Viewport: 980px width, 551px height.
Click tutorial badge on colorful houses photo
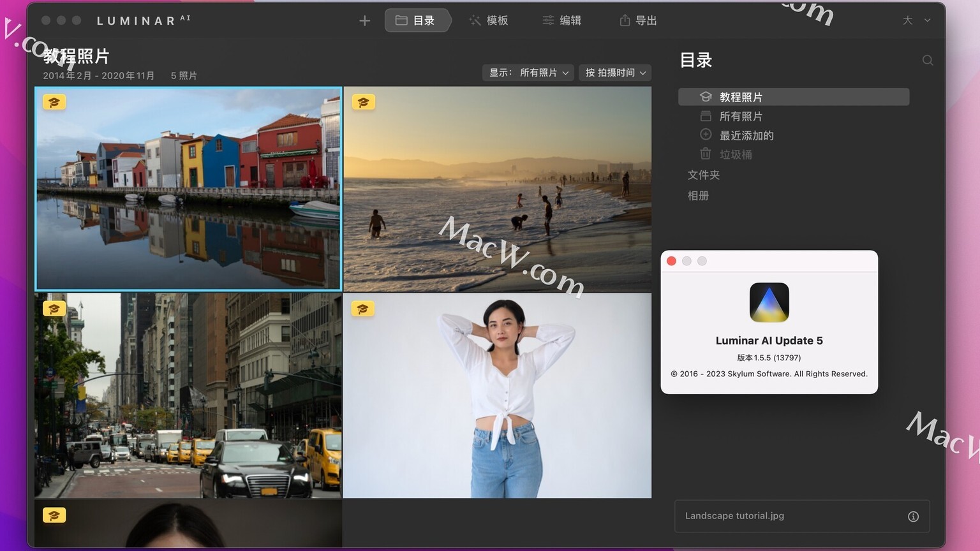click(54, 102)
